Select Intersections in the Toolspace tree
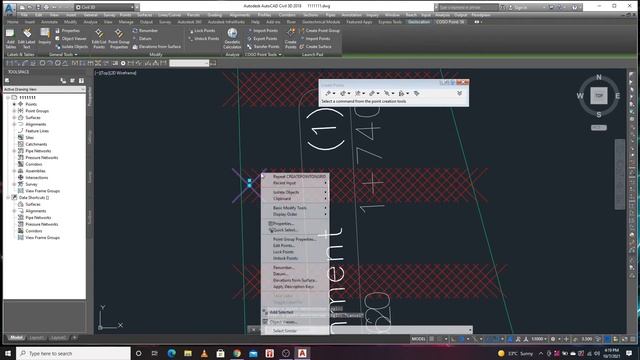Viewport: 640px width, 360px height. (x=36, y=178)
